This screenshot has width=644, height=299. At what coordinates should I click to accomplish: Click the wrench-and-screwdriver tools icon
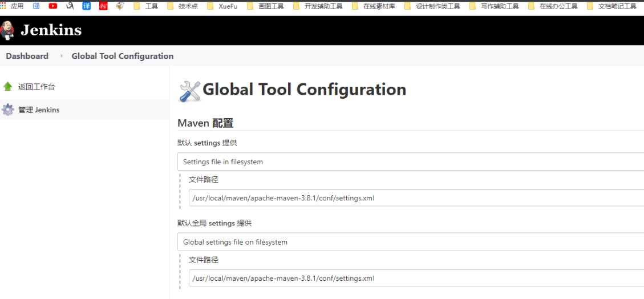tap(190, 91)
